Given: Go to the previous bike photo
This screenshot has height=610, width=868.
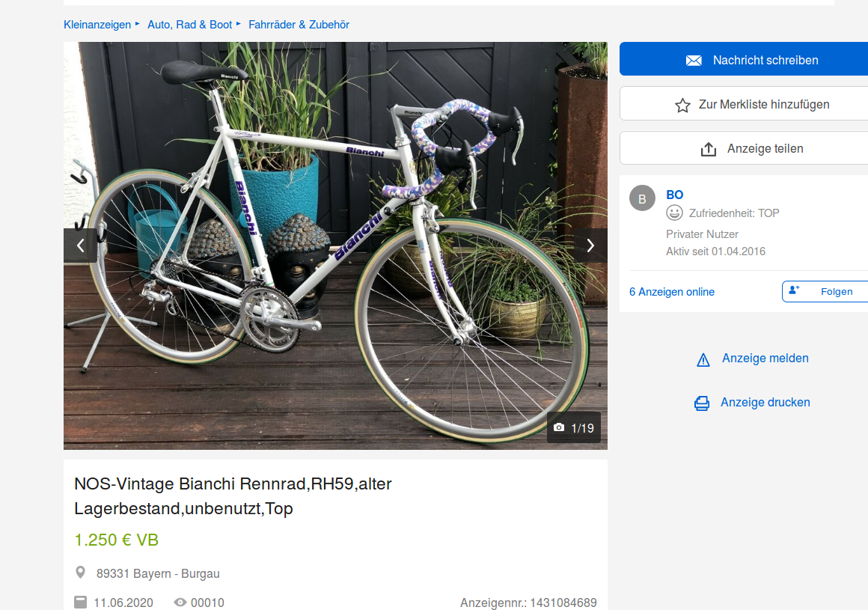Looking at the screenshot, I should 81,245.
